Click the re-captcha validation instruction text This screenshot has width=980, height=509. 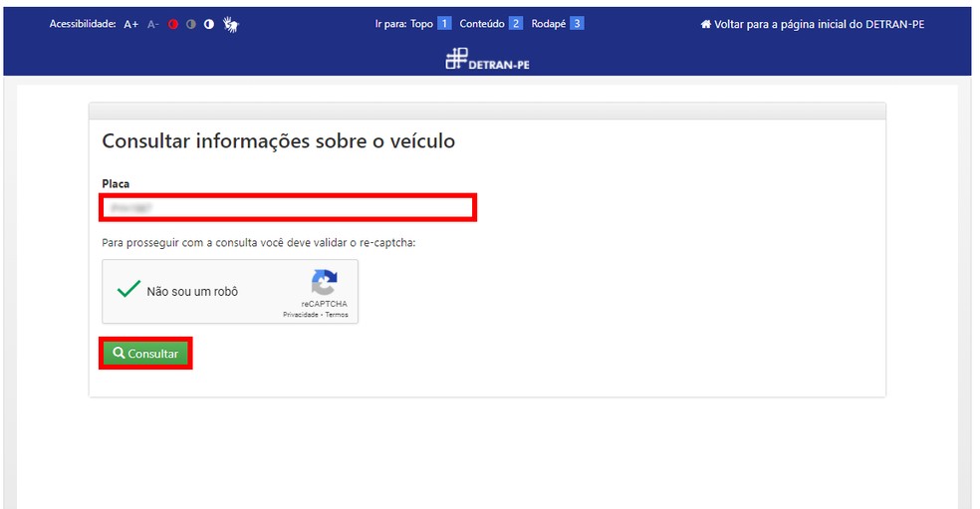click(x=258, y=243)
